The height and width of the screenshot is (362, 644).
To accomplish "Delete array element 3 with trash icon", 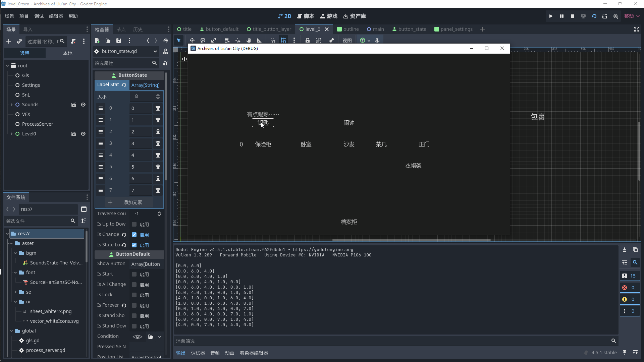I will [x=158, y=143].
